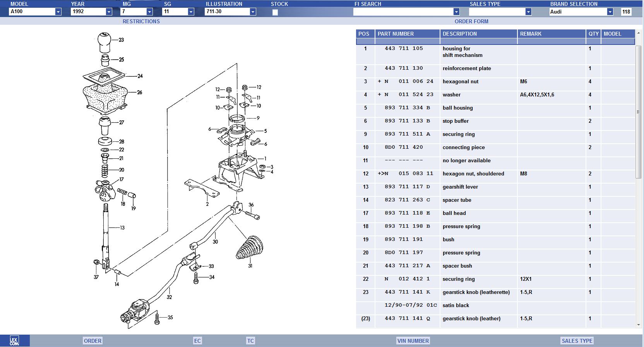Screen dimensions: 644x347
Task: Open the RESTRICTIONS tab
Action: click(x=141, y=21)
